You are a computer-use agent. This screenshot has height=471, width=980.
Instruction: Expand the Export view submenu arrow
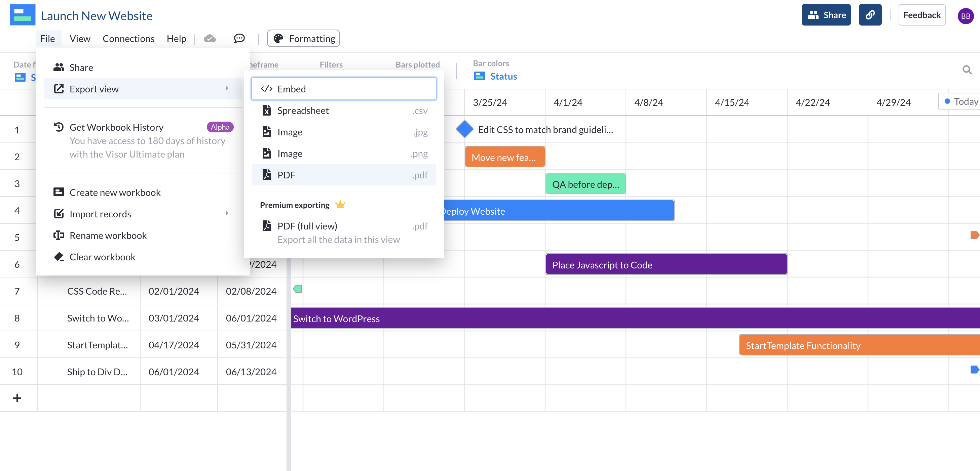point(227,89)
